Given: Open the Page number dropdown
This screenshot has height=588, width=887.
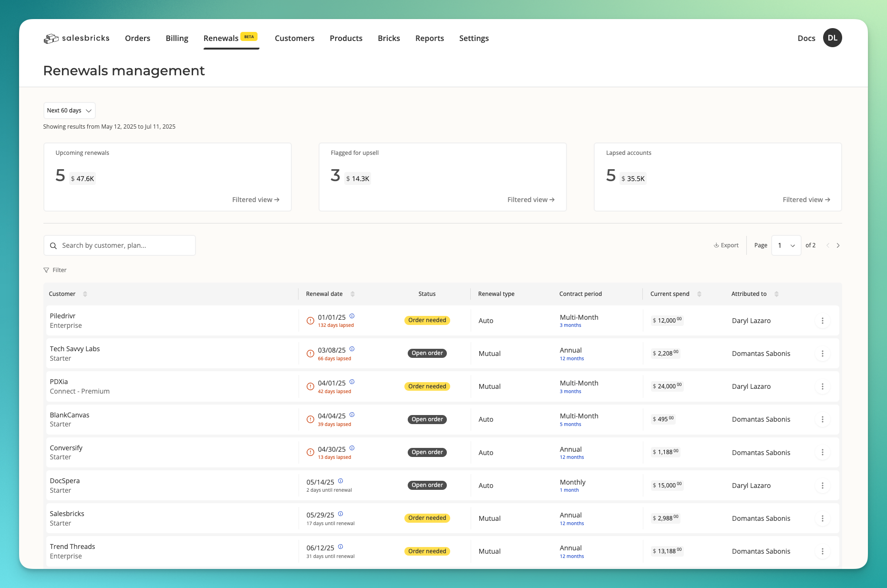Looking at the screenshot, I should pos(786,245).
